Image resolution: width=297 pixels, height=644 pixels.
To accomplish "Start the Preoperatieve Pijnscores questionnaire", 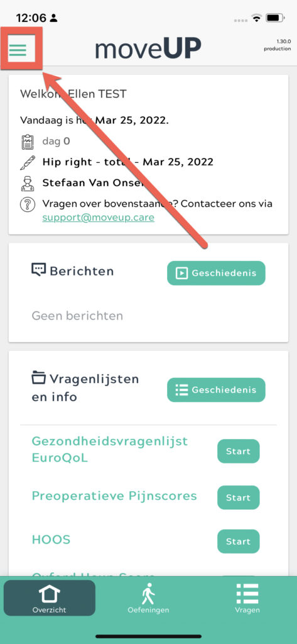I will click(x=239, y=497).
